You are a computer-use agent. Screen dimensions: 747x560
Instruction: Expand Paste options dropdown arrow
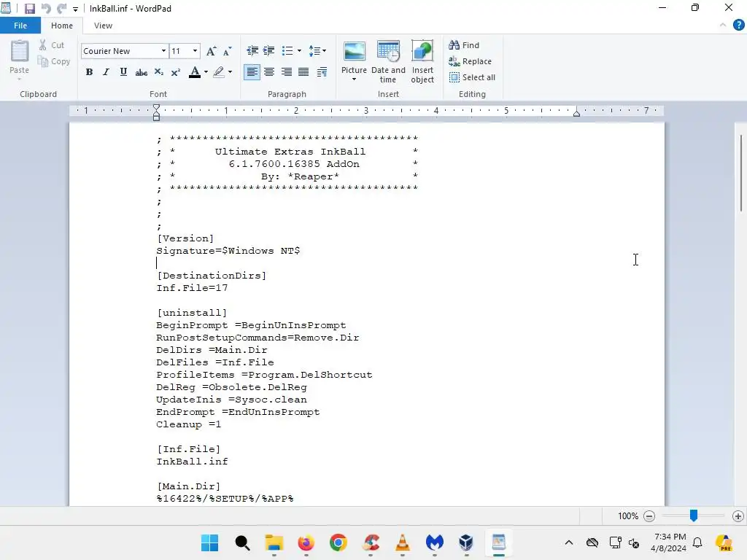point(20,79)
